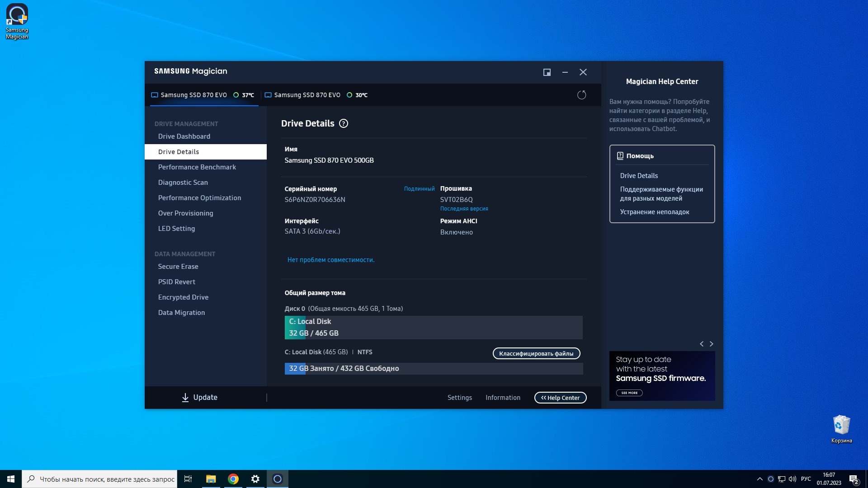The height and width of the screenshot is (488, 868).
Task: Expand hidden system tray icons chevron
Action: coord(759,479)
